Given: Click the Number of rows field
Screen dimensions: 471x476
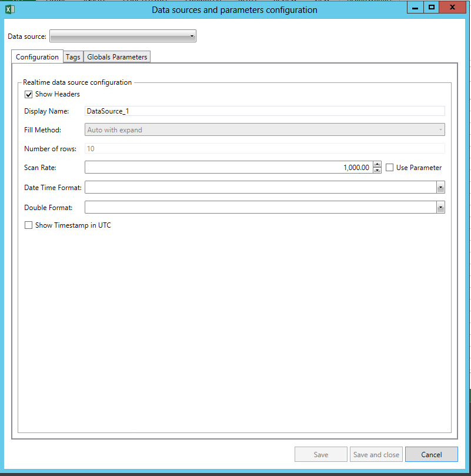Looking at the screenshot, I should click(x=265, y=149).
